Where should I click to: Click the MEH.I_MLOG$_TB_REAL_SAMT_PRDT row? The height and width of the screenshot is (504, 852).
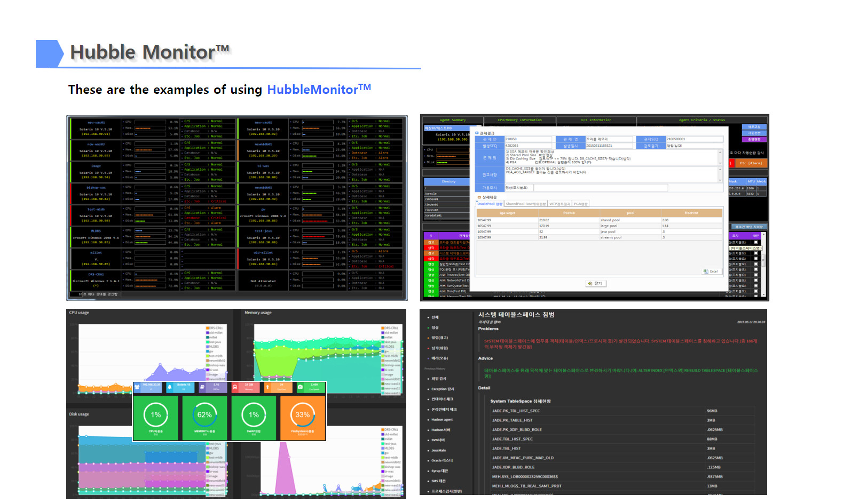click(623, 486)
